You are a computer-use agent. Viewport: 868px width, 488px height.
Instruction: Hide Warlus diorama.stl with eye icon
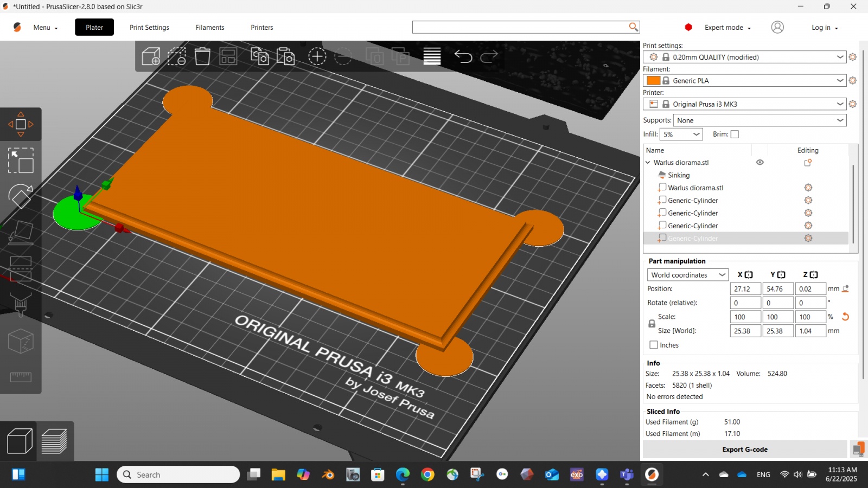click(x=759, y=163)
